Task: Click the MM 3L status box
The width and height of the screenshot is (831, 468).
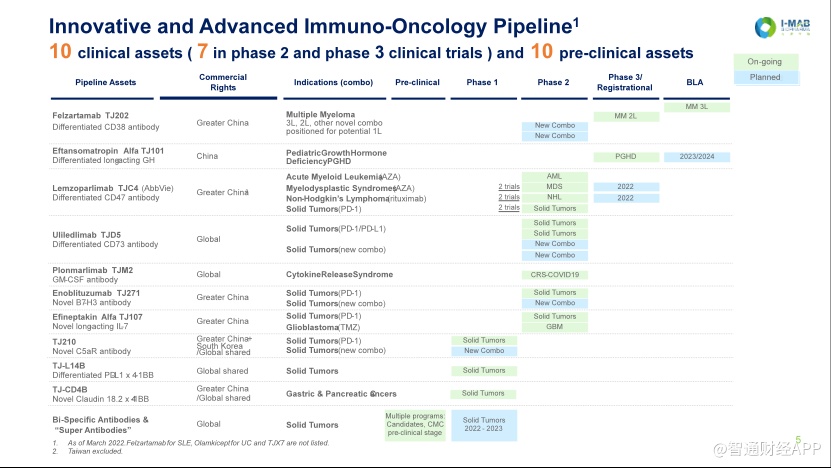Action: tap(696, 107)
